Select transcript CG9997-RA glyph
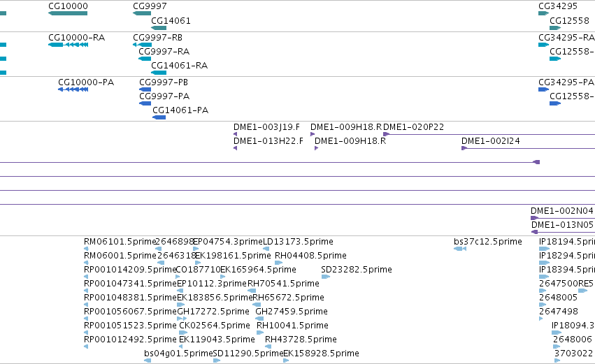 (x=145, y=59)
